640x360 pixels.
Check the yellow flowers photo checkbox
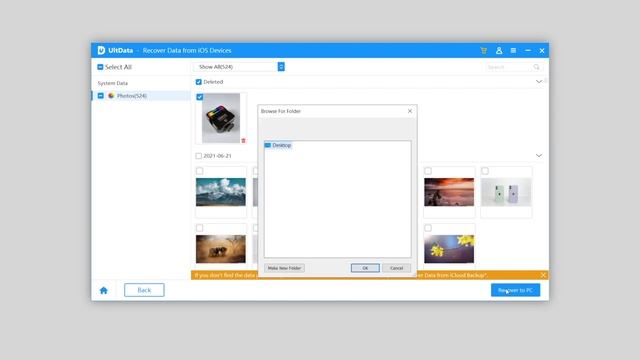(428, 228)
